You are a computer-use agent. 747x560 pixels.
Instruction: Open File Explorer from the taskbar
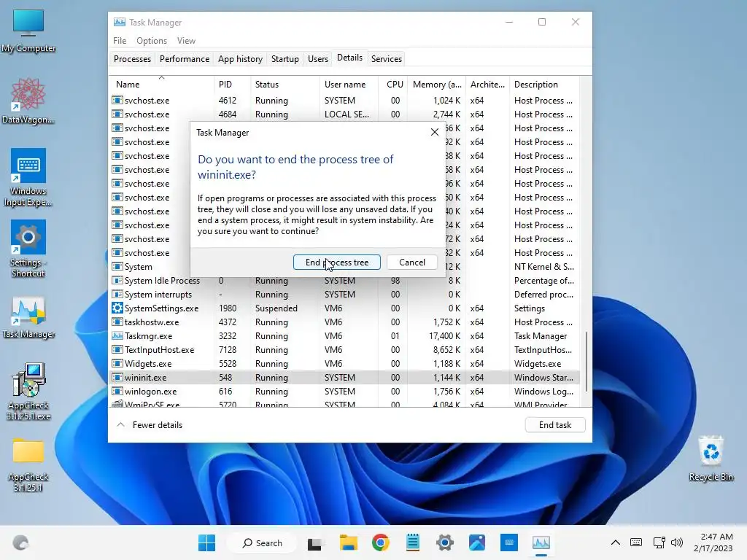pos(348,542)
